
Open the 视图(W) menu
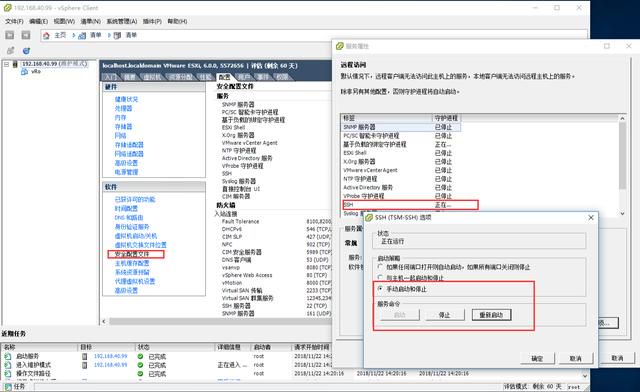(64, 21)
